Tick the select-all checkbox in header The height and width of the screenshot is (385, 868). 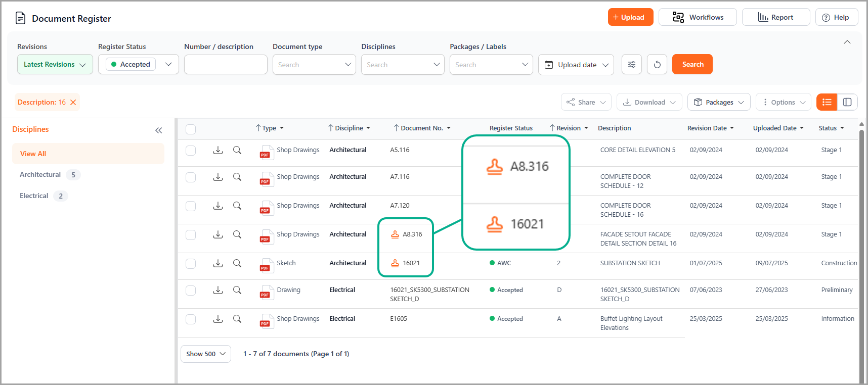coord(191,129)
